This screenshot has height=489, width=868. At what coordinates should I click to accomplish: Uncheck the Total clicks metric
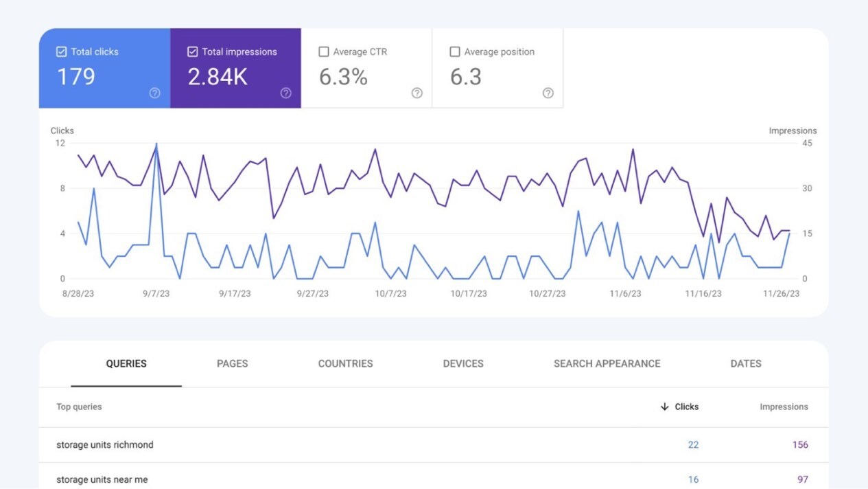click(61, 51)
